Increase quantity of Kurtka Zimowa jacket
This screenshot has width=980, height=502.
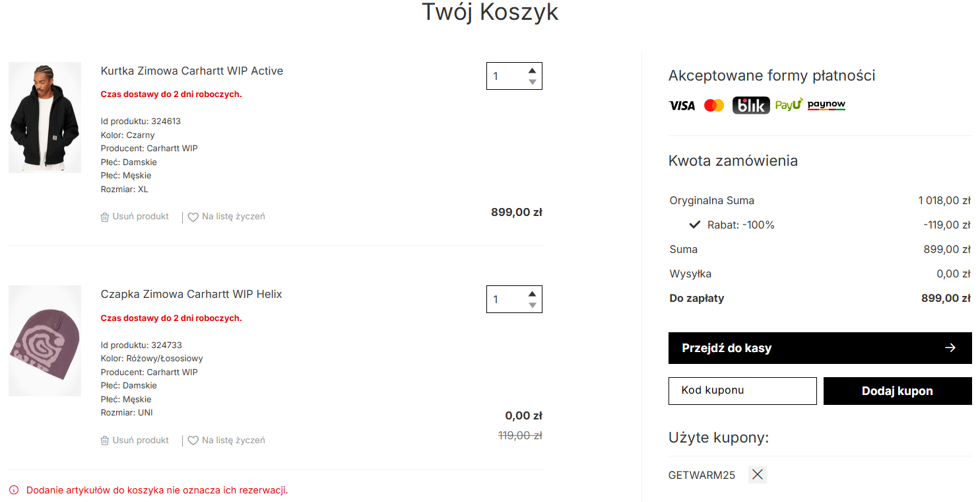point(532,71)
